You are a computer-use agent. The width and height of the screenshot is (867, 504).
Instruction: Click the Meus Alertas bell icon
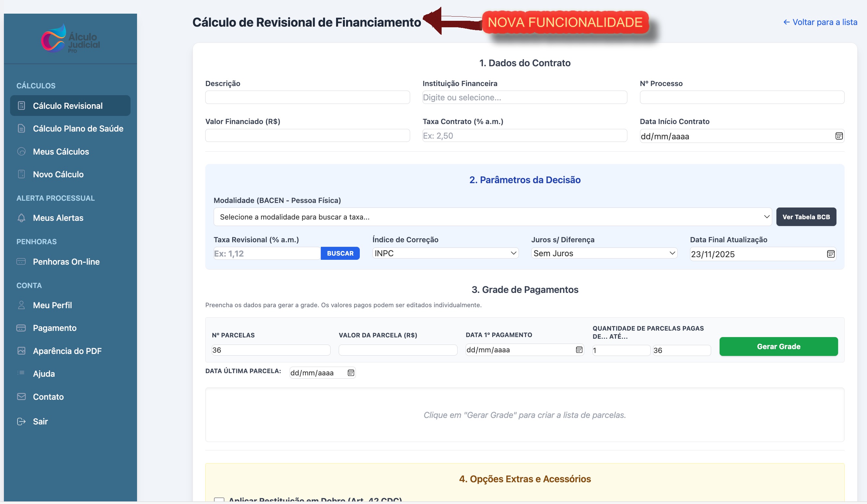[x=21, y=218]
